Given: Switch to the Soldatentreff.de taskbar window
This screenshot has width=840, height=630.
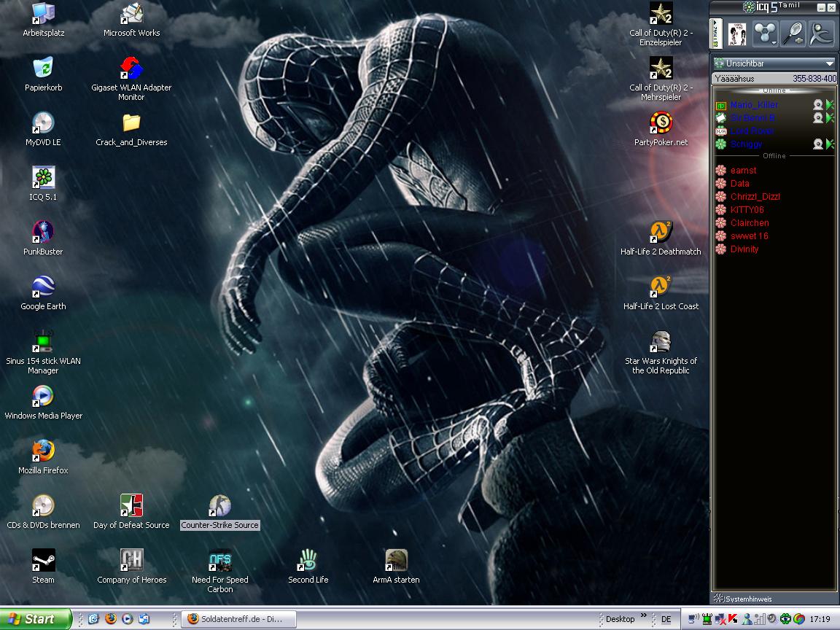Looking at the screenshot, I should coord(241,619).
